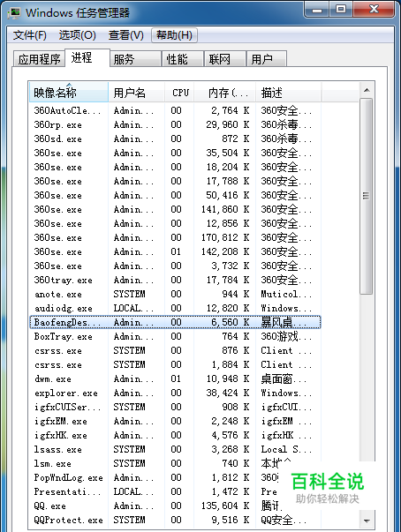Open the 查看(V) menu

[126, 35]
